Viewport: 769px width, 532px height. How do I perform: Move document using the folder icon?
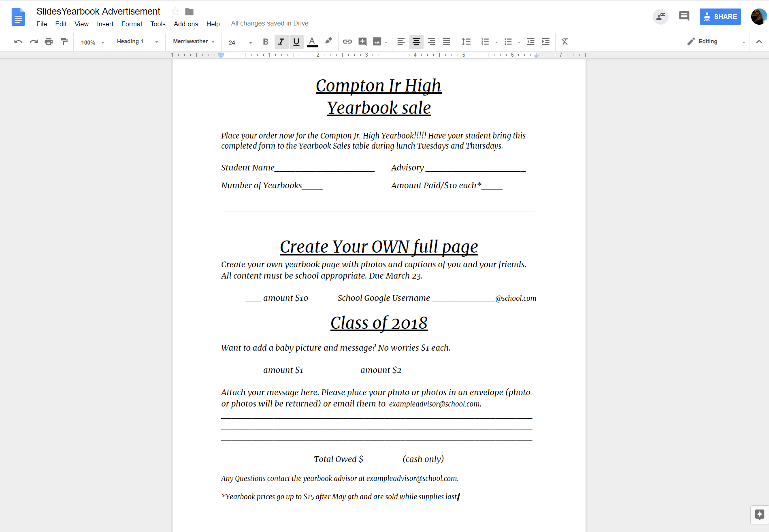click(x=190, y=11)
